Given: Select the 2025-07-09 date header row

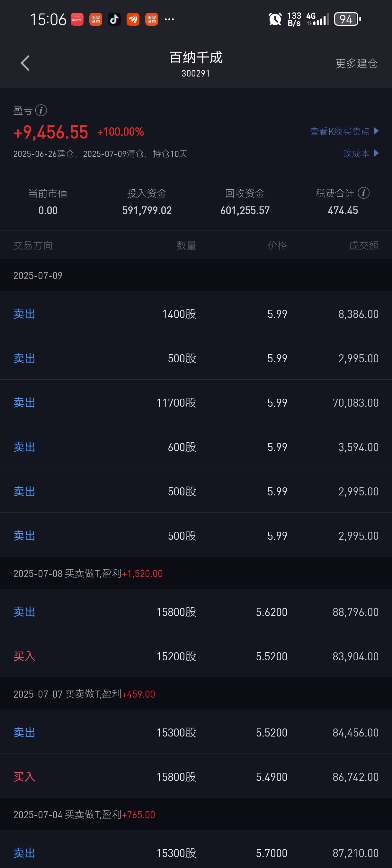Looking at the screenshot, I should (x=196, y=275).
